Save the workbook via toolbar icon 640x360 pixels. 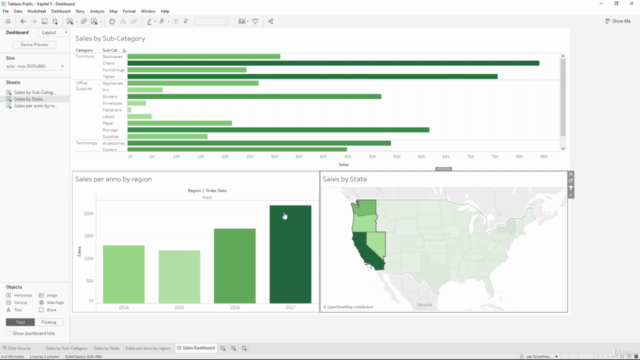tap(44, 21)
